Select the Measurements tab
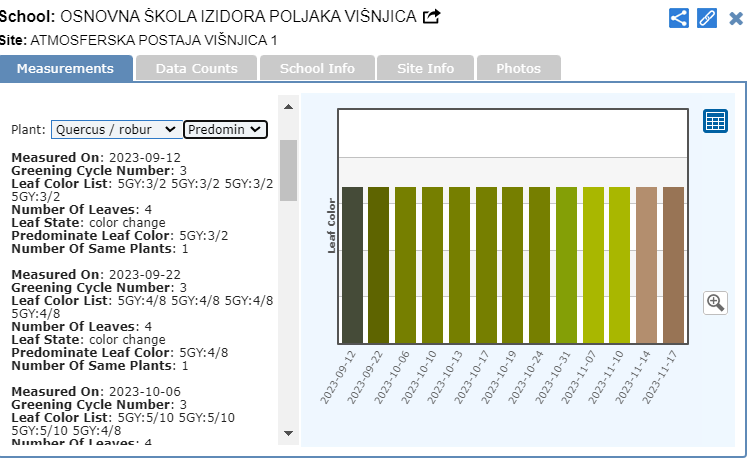Screen dimensions: 747x472 pos(66,68)
